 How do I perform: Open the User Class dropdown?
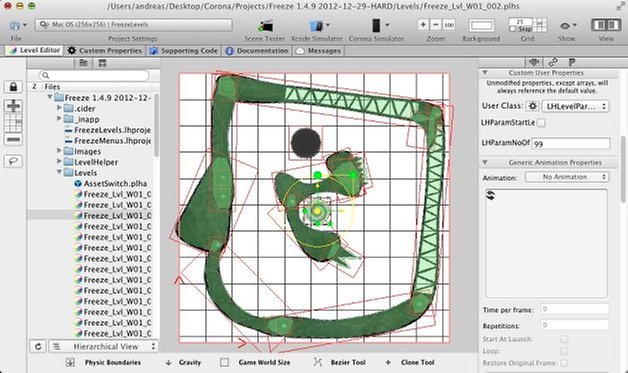pos(575,107)
